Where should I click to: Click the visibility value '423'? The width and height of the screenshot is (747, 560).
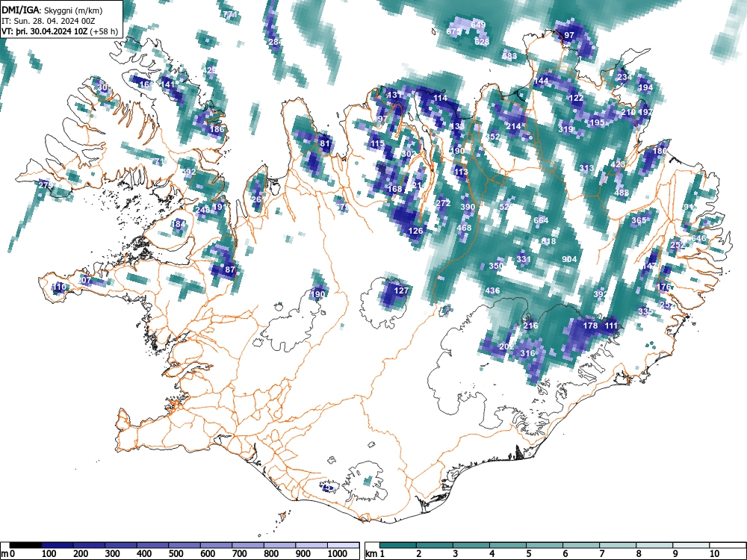click(618, 165)
